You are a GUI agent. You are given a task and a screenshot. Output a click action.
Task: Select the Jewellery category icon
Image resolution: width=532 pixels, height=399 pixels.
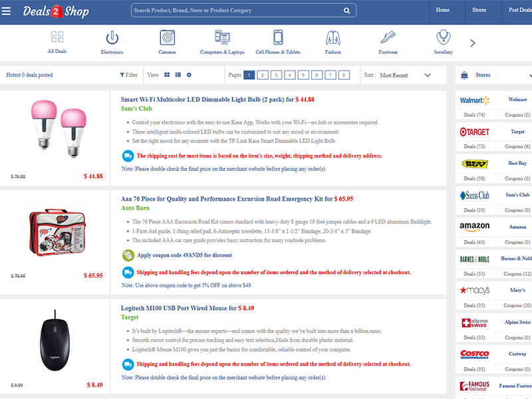[443, 37]
